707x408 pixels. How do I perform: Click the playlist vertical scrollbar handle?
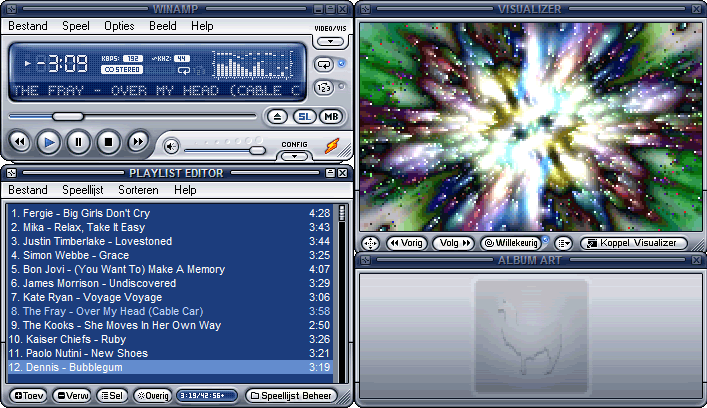342,213
